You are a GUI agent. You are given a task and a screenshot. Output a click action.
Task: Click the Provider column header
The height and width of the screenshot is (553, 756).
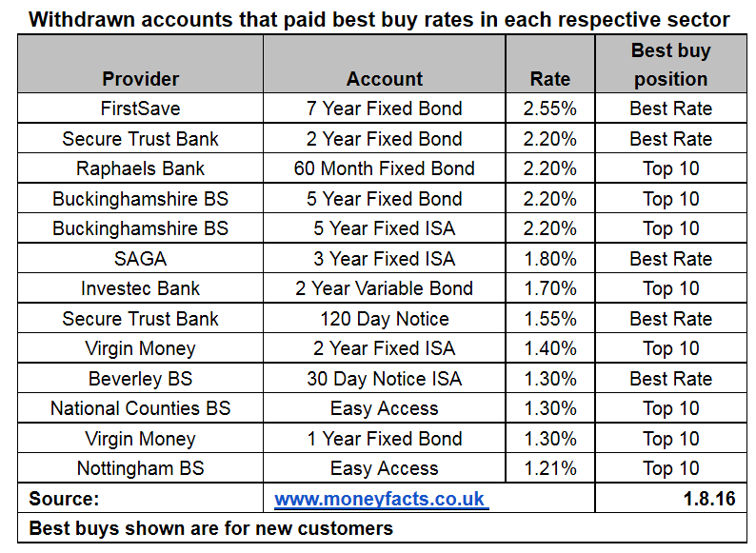[141, 79]
